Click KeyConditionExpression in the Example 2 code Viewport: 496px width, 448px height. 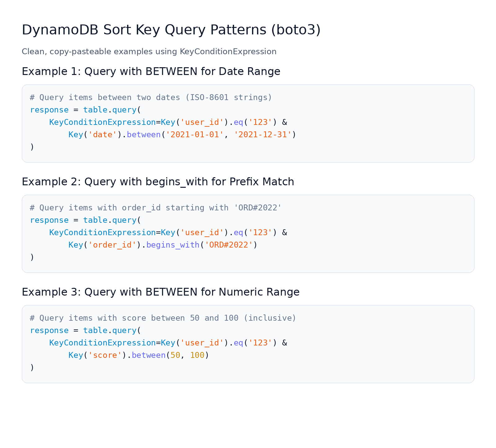tap(102, 233)
